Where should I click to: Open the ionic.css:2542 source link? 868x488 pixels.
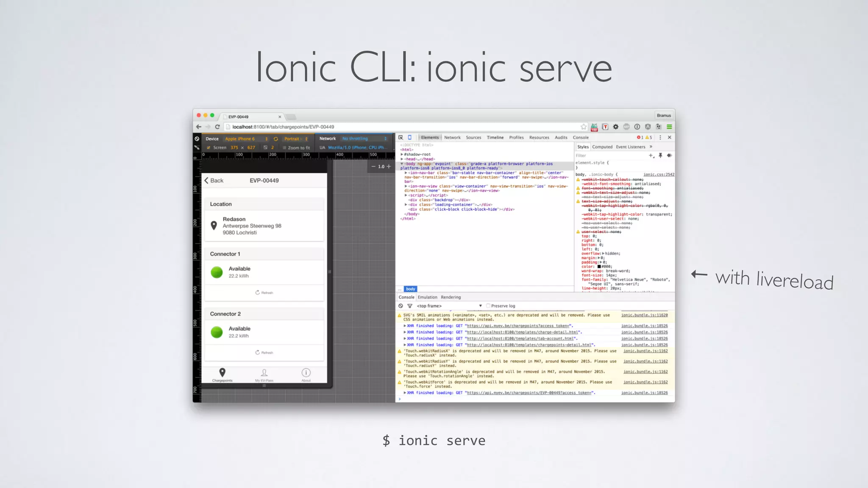(659, 175)
